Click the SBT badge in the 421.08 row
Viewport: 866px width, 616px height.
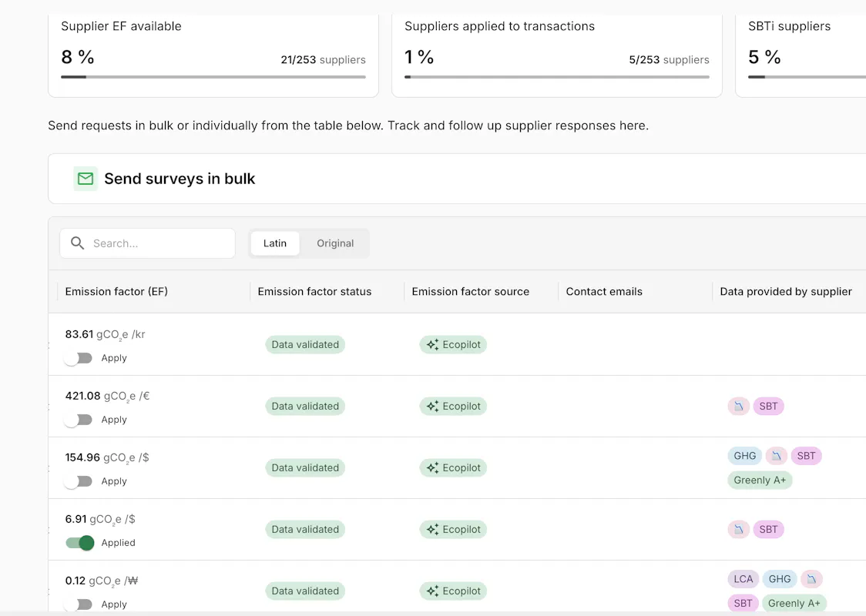(x=768, y=407)
